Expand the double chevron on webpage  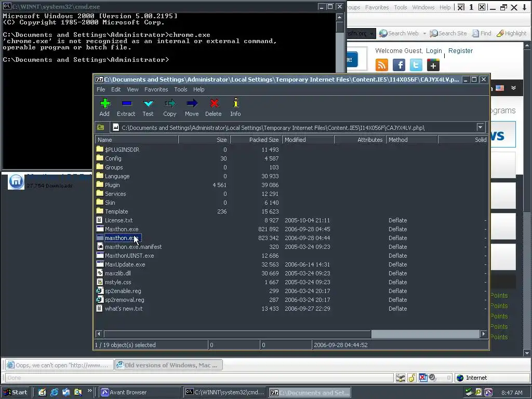[514, 88]
